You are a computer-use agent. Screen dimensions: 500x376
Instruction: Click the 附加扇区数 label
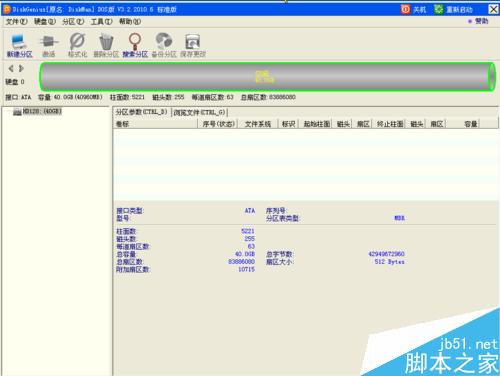[x=133, y=269]
